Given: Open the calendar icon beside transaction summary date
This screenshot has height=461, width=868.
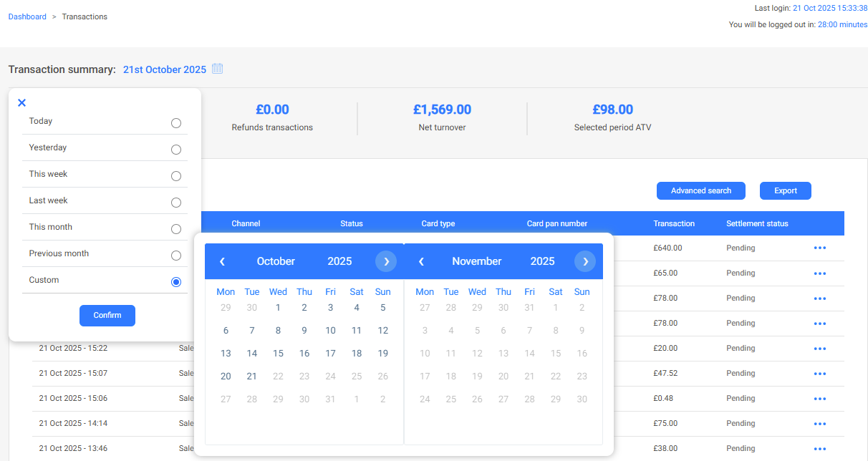Looking at the screenshot, I should [x=218, y=69].
